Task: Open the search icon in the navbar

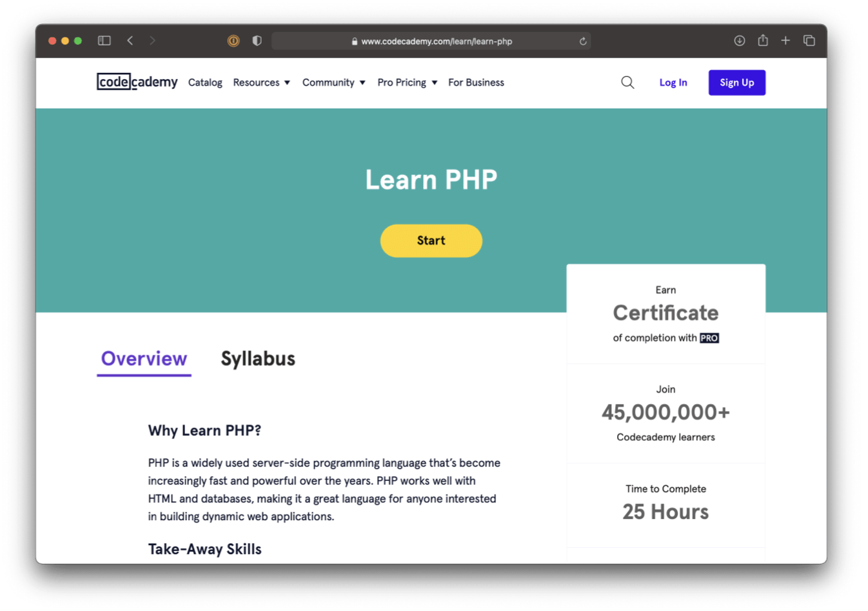Action: (627, 82)
